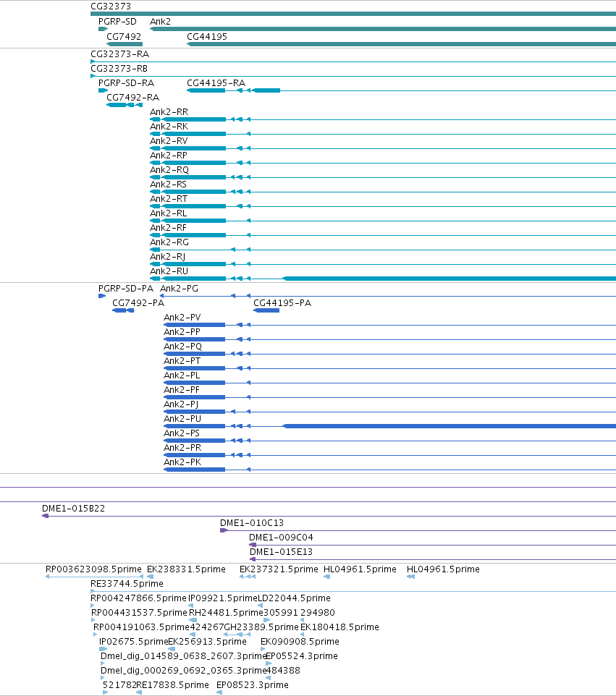Screen dimensions: 616x696
Task: Click protein label Ank2-PG
Action: [x=179, y=289]
